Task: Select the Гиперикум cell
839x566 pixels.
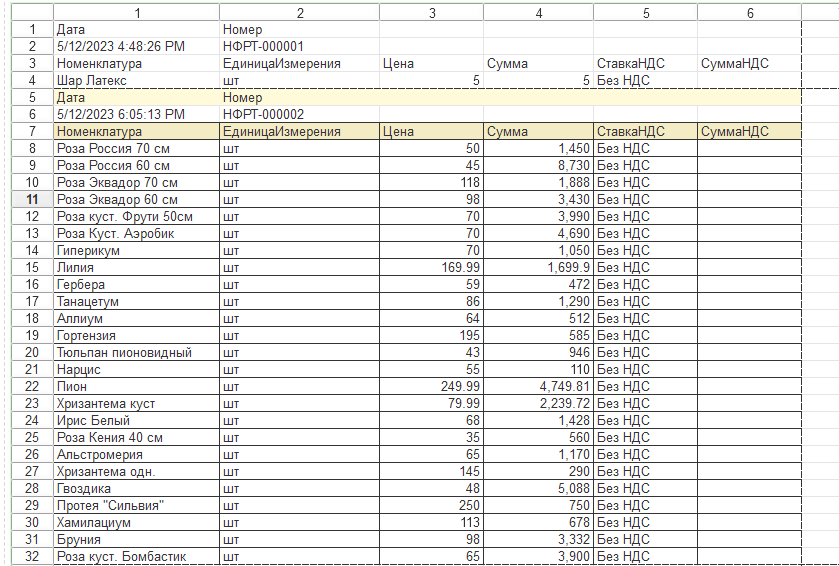Action: pyautogui.click(x=136, y=250)
